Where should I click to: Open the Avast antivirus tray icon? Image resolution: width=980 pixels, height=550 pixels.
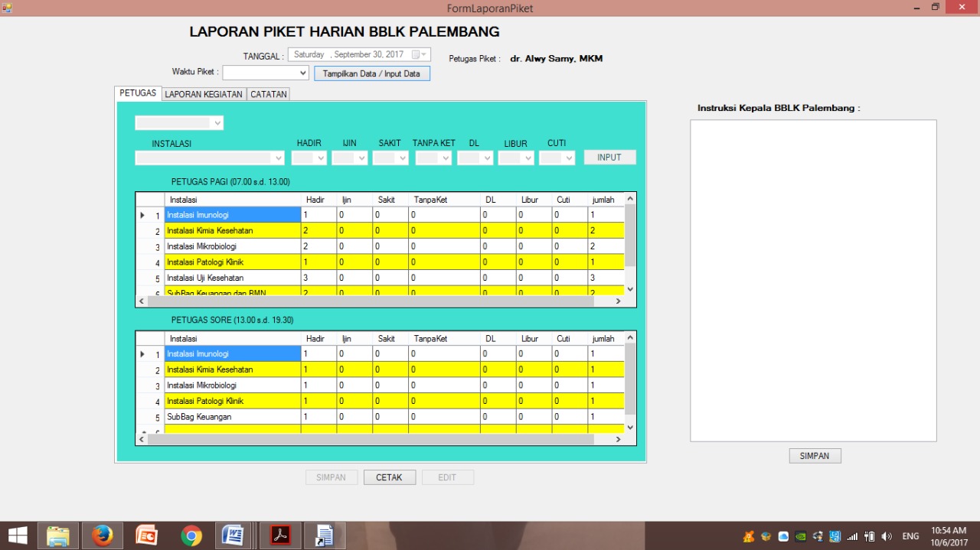(748, 535)
